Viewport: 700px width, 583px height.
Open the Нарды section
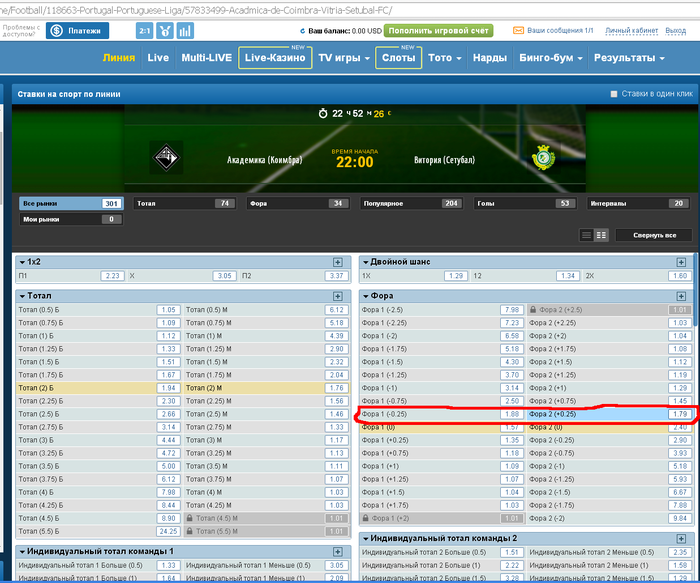[x=490, y=58]
